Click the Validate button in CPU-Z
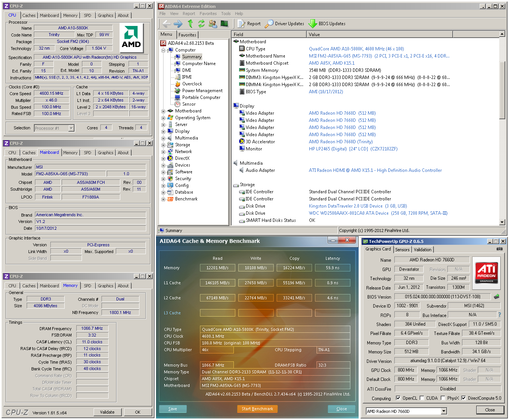This screenshot has width=509, height=420. tap(107, 412)
